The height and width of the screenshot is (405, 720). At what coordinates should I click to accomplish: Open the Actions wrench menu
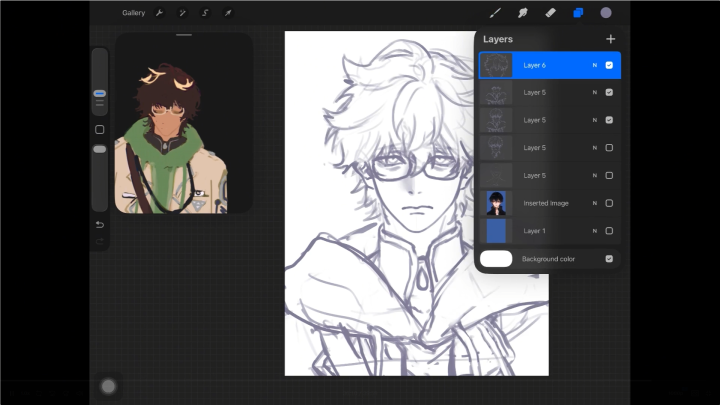click(159, 13)
